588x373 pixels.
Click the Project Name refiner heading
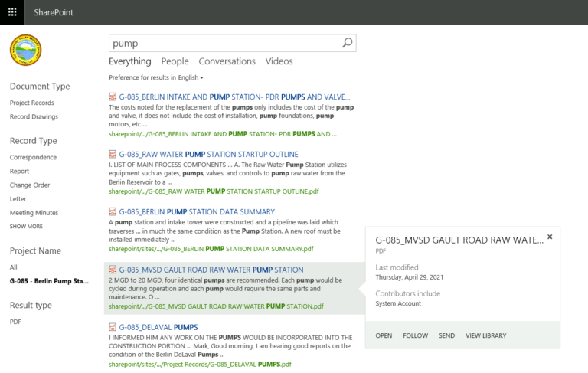pyautogui.click(x=35, y=250)
